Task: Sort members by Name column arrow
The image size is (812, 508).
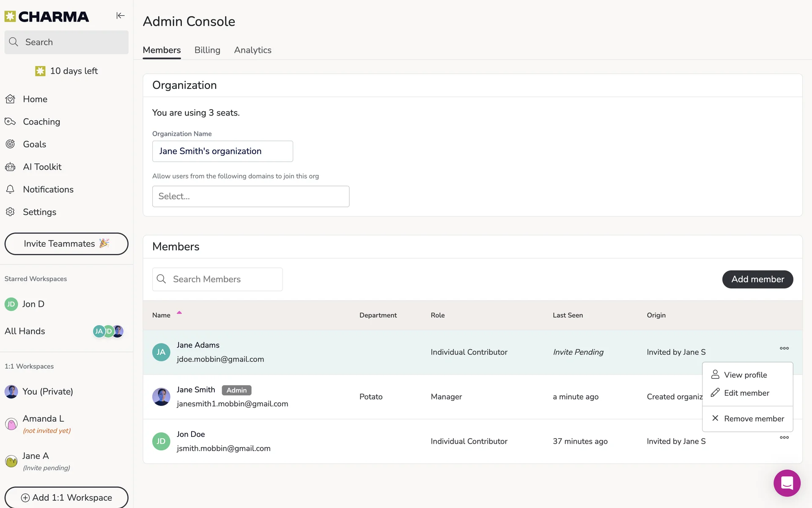Action: point(179,313)
